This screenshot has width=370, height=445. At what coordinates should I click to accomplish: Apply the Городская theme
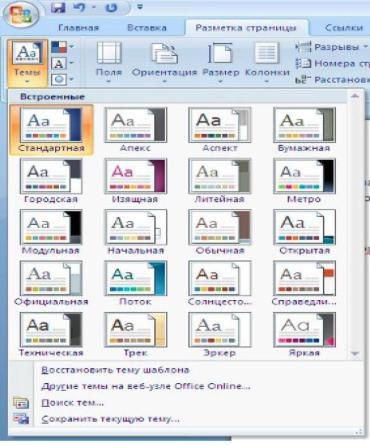51,181
